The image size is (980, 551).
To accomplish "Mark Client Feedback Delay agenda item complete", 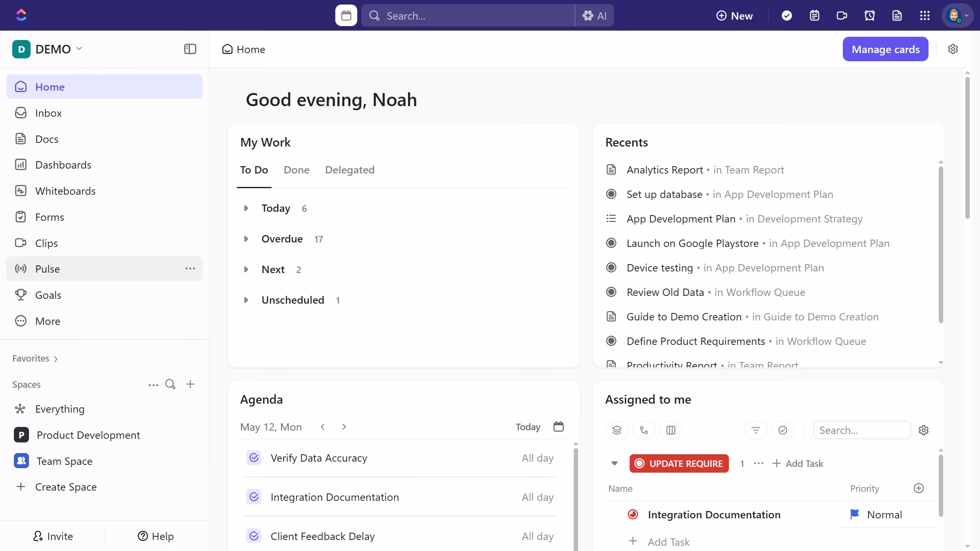I will click(254, 536).
